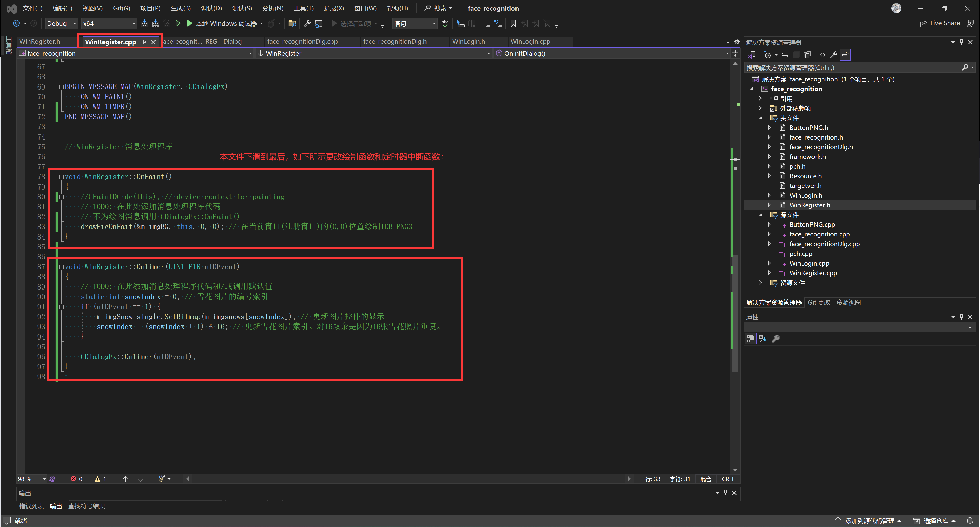Screen dimensions: 980x527
Task: Open the 生成(B) menu
Action: click(x=180, y=8)
